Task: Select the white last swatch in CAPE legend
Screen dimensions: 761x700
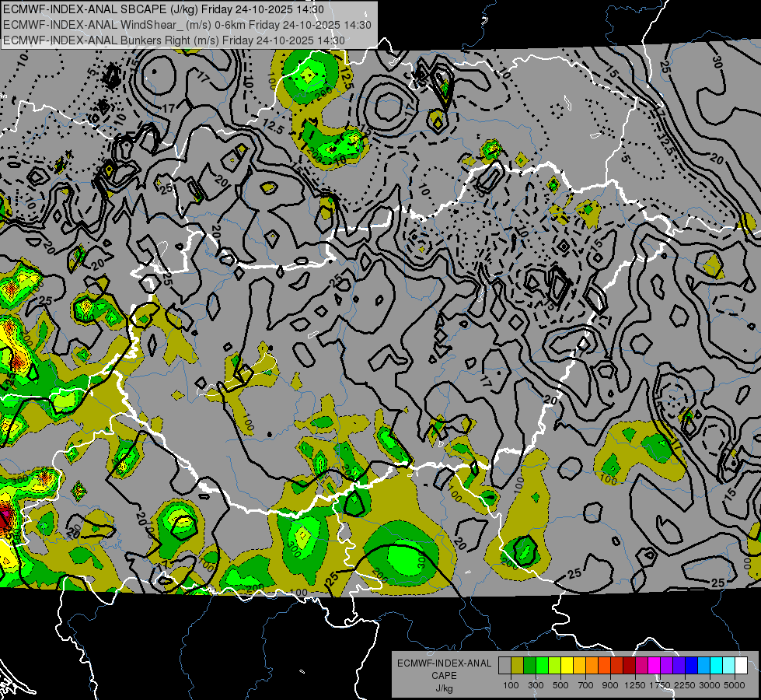Action: coord(741,666)
